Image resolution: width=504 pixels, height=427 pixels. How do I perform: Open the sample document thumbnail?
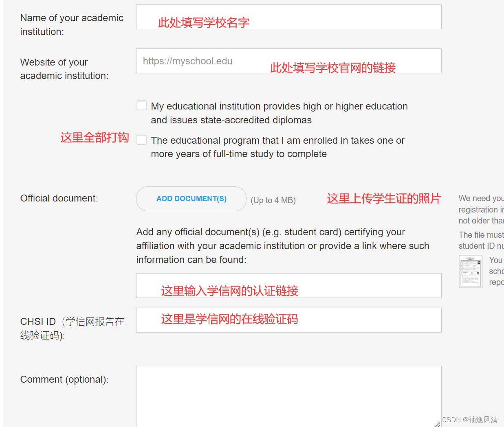coord(471,272)
